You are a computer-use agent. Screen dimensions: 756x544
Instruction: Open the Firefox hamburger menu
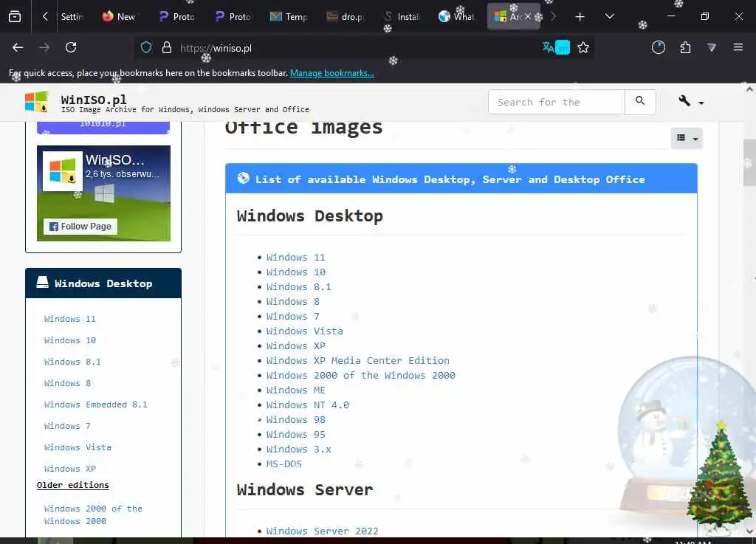point(738,48)
